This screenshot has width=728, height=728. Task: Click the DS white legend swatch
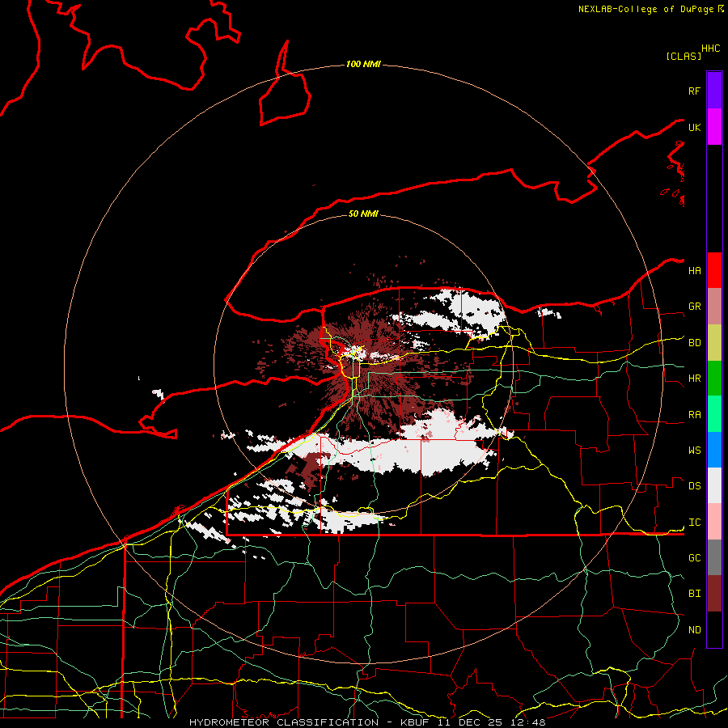pyautogui.click(x=714, y=485)
